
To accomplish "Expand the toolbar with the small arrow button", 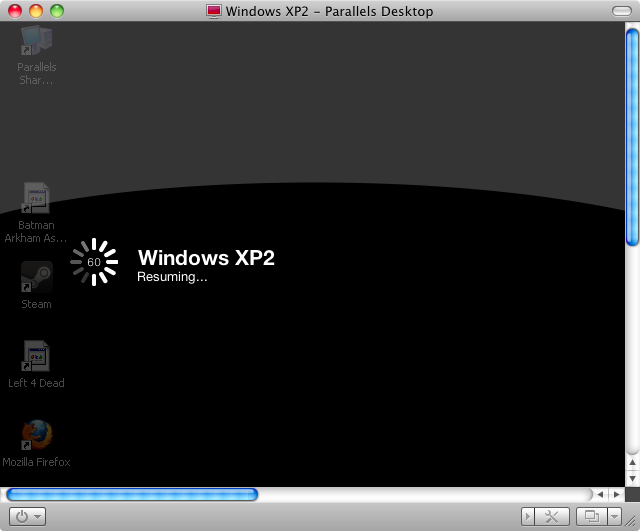I will 527,517.
